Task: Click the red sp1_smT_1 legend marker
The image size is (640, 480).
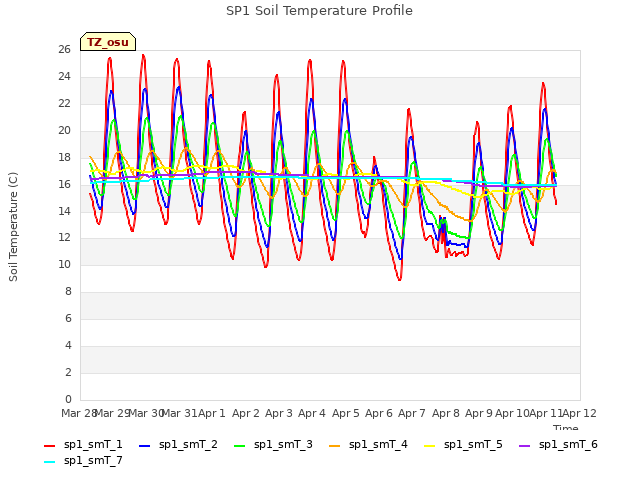Action: (49, 446)
